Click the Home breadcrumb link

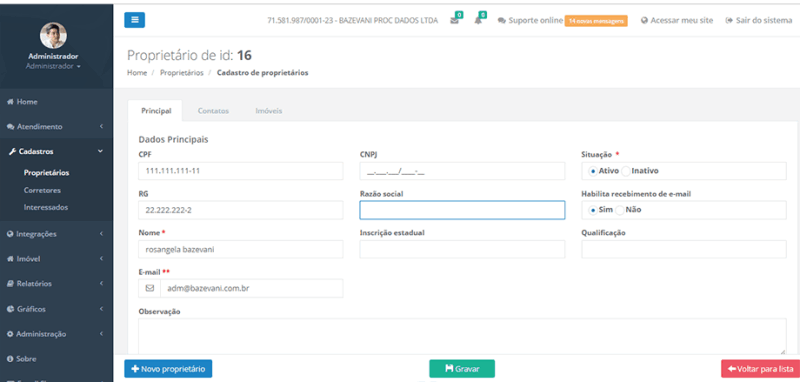click(137, 73)
